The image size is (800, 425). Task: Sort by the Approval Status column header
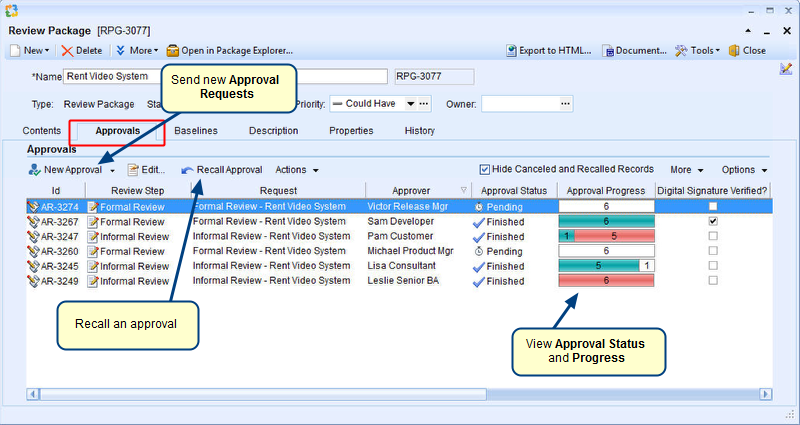[513, 190]
